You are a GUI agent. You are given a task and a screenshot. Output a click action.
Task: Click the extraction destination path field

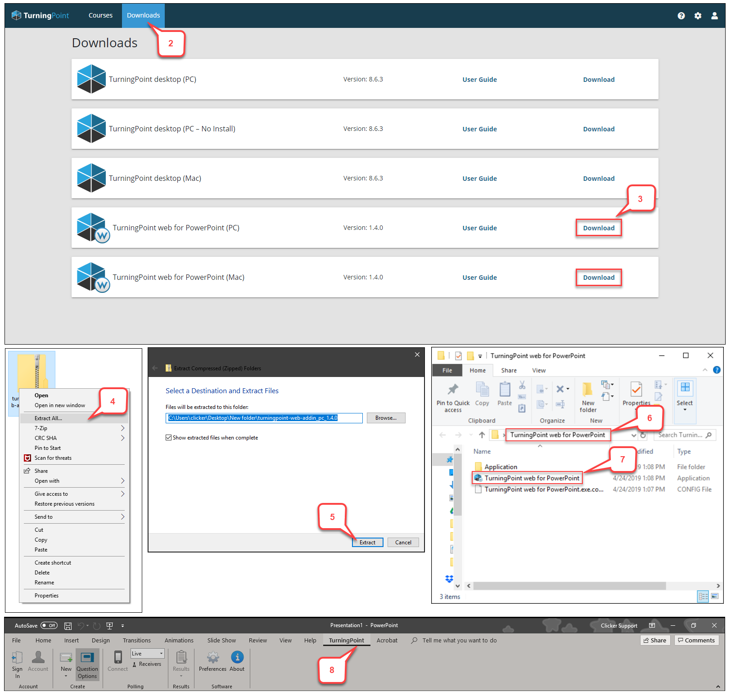264,418
